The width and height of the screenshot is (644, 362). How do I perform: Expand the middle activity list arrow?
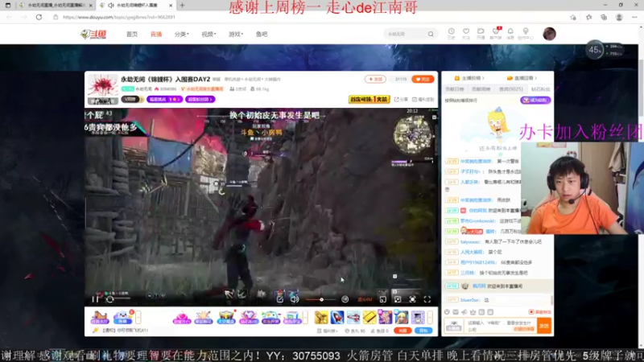coord(305,317)
